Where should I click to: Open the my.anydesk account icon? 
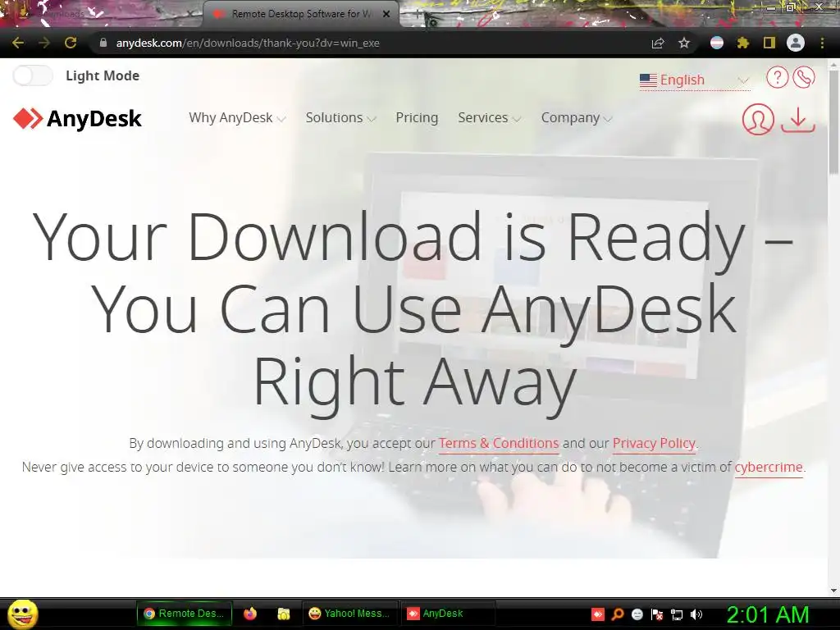[757, 119]
